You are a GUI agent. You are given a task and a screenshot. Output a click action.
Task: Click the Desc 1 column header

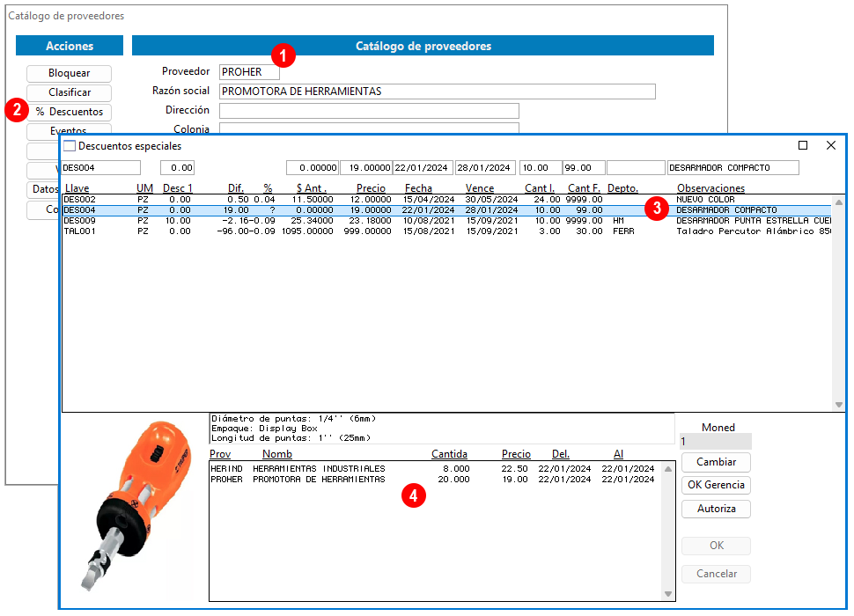tap(178, 188)
